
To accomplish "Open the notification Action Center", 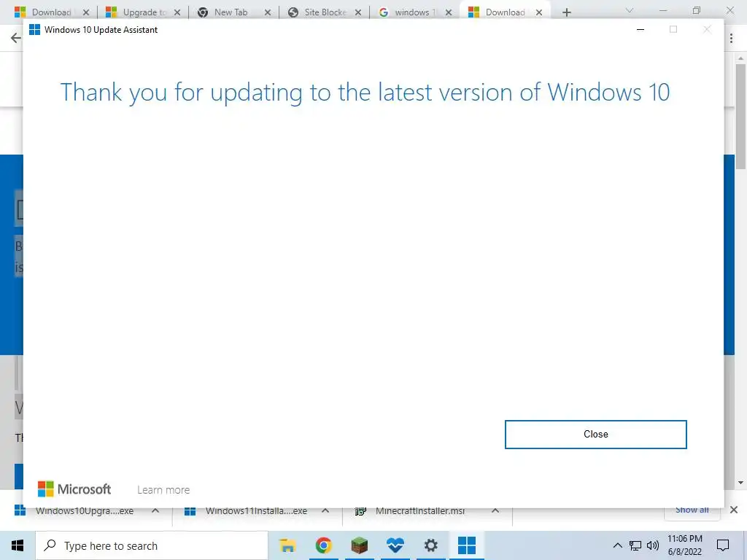I will coord(723,545).
